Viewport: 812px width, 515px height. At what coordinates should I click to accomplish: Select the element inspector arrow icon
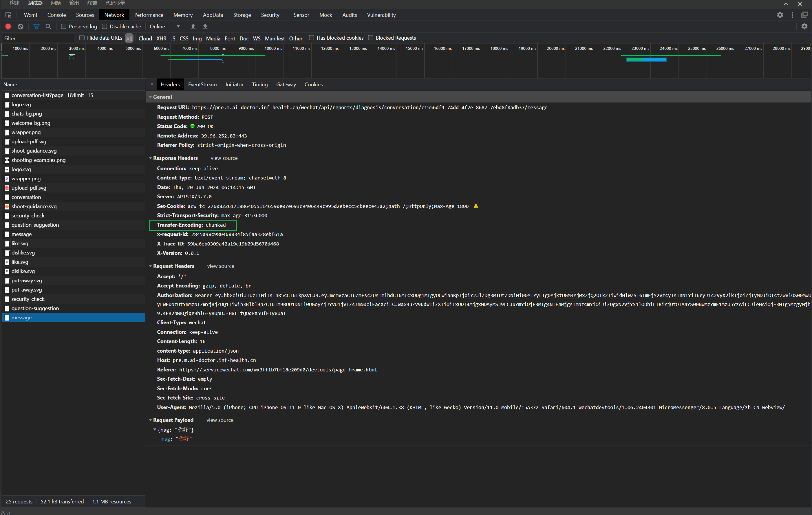click(8, 15)
